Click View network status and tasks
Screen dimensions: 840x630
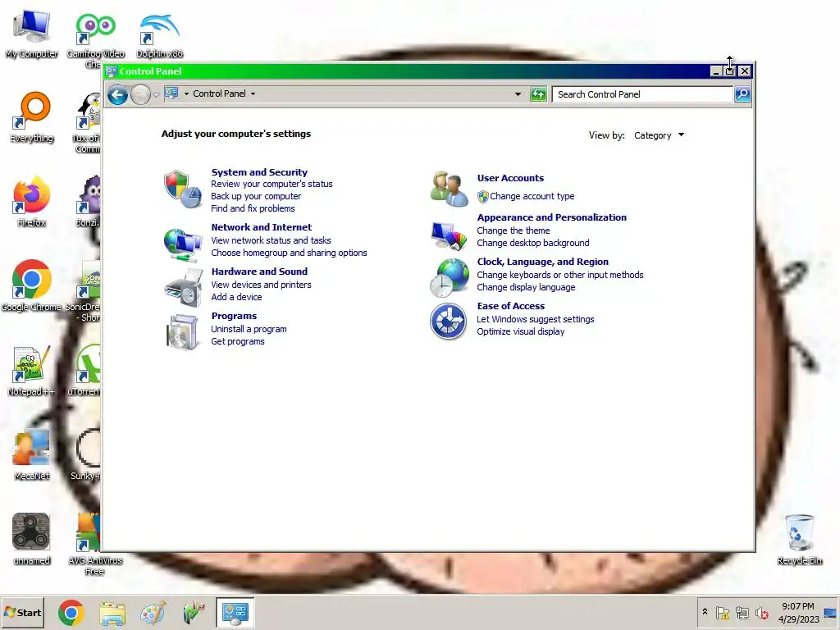(x=271, y=240)
